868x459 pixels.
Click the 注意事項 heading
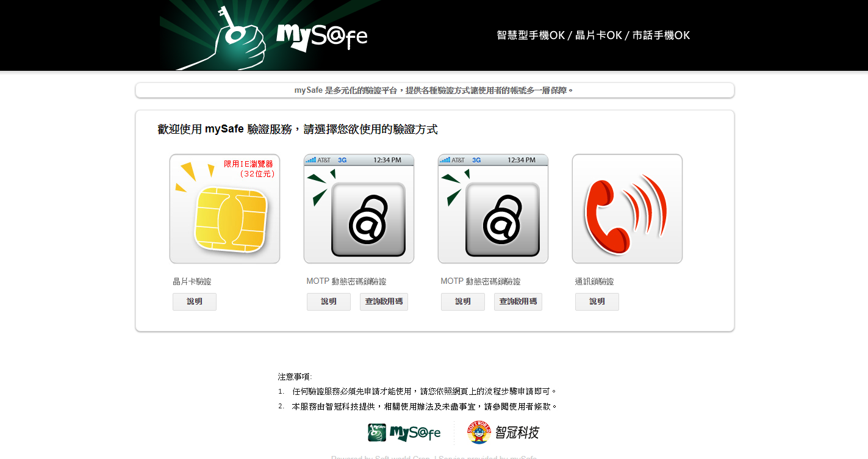[295, 377]
